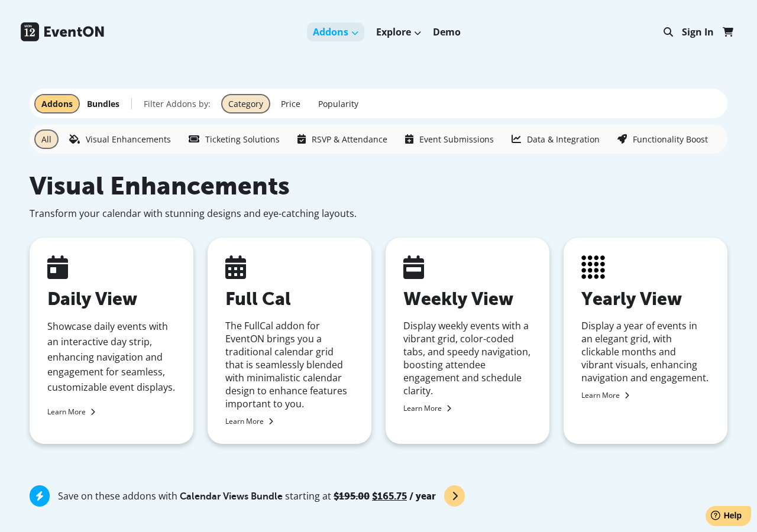Click the Event Submissions calendar-plus icon
Viewport: 757px width, 532px height.
409,139
